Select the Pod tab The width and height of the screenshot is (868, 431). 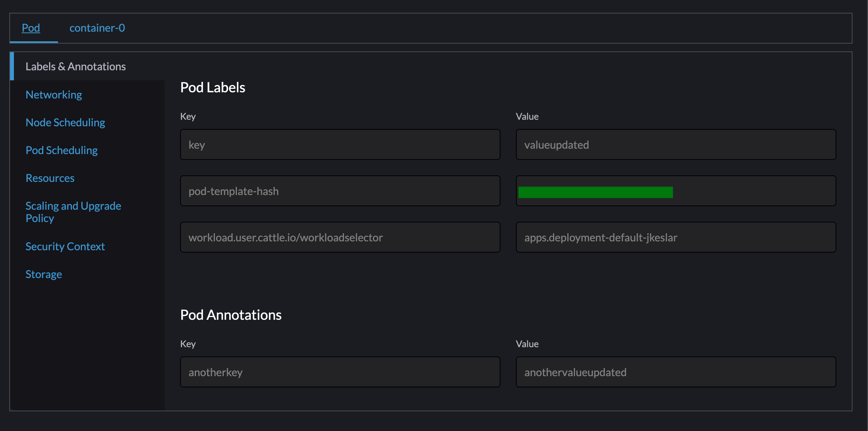click(x=31, y=27)
